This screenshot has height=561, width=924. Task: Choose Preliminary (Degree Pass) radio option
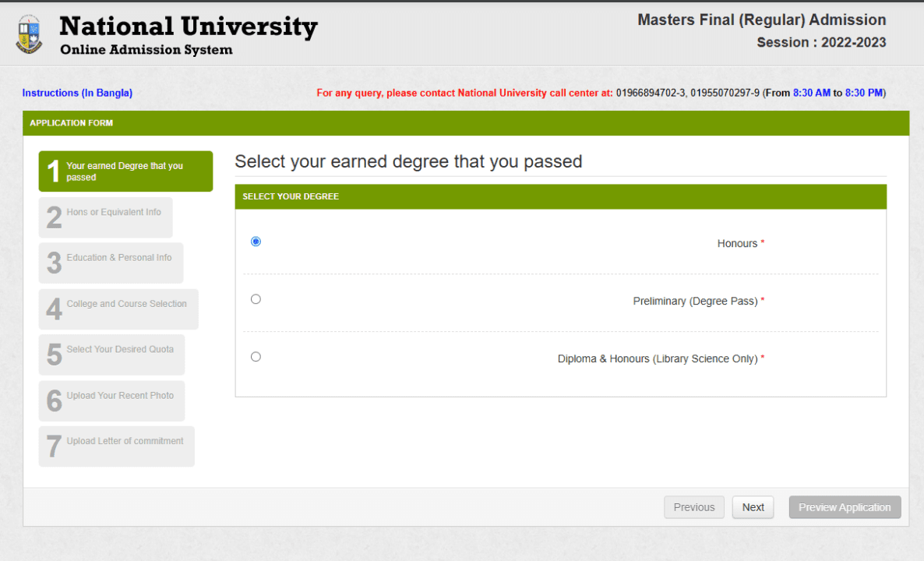click(x=256, y=299)
